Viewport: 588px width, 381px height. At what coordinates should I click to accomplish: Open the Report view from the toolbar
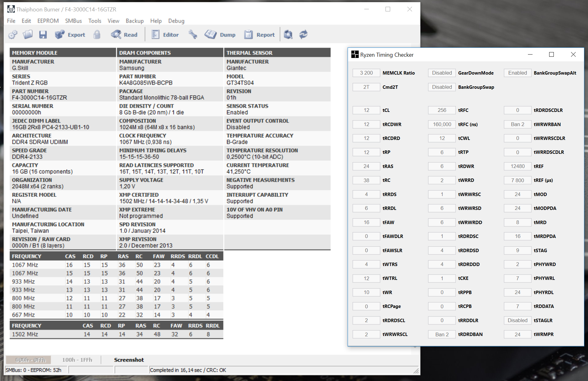tap(259, 35)
